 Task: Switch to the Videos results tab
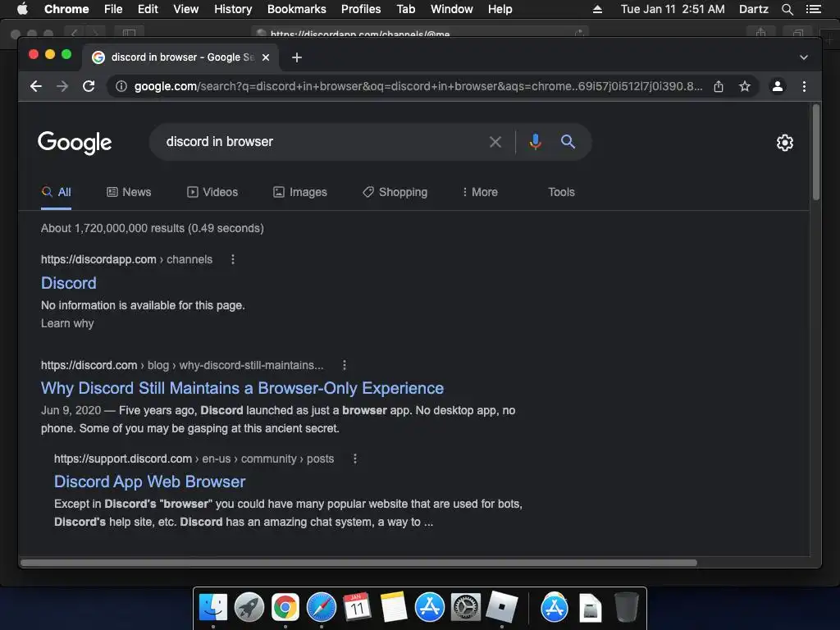click(212, 192)
